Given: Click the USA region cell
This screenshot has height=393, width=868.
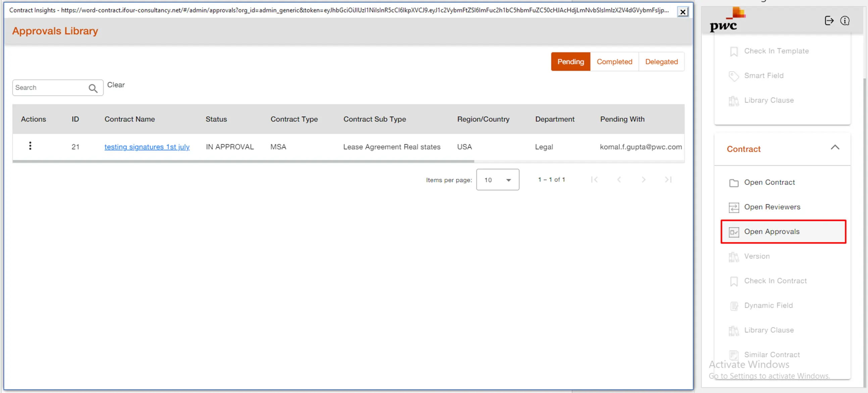Looking at the screenshot, I should click(464, 147).
